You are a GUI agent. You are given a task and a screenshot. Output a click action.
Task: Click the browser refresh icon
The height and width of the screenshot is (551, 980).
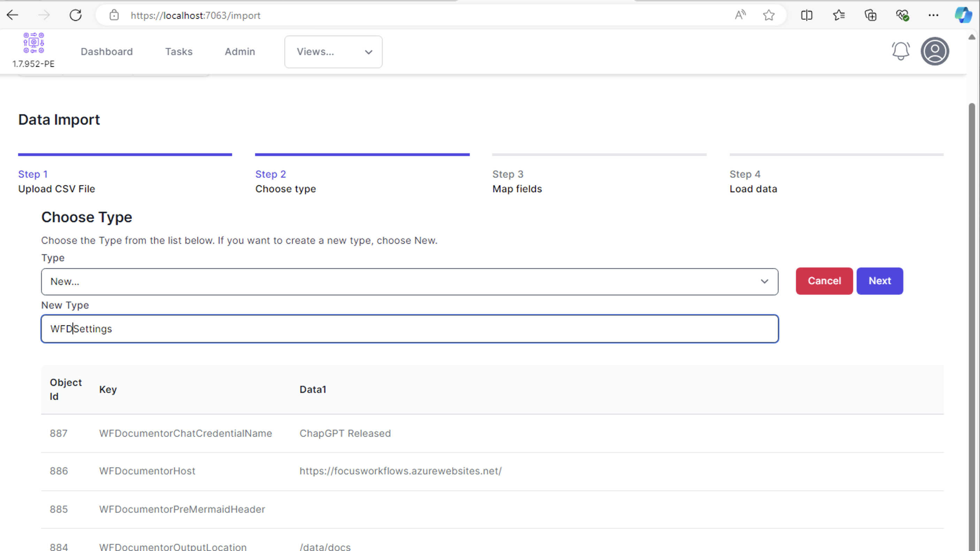click(75, 15)
